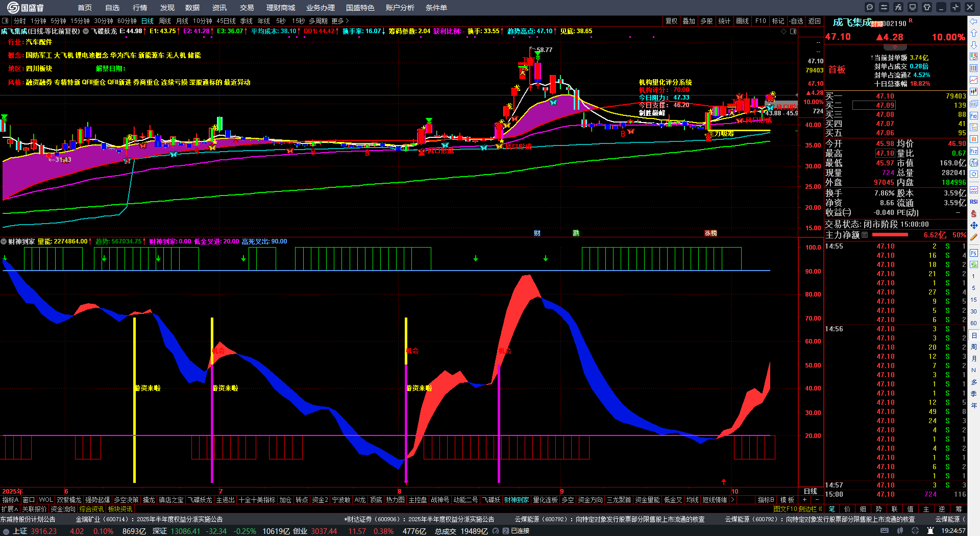Open the 交易 menu
Viewport: 980px width, 536px height.
pyautogui.click(x=247, y=8)
